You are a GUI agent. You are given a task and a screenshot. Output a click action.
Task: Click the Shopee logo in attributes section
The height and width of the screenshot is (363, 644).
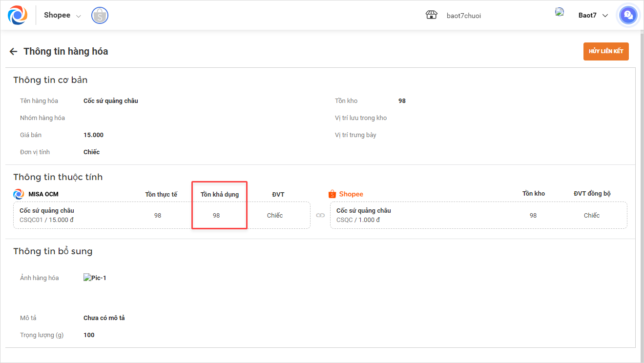coord(346,194)
